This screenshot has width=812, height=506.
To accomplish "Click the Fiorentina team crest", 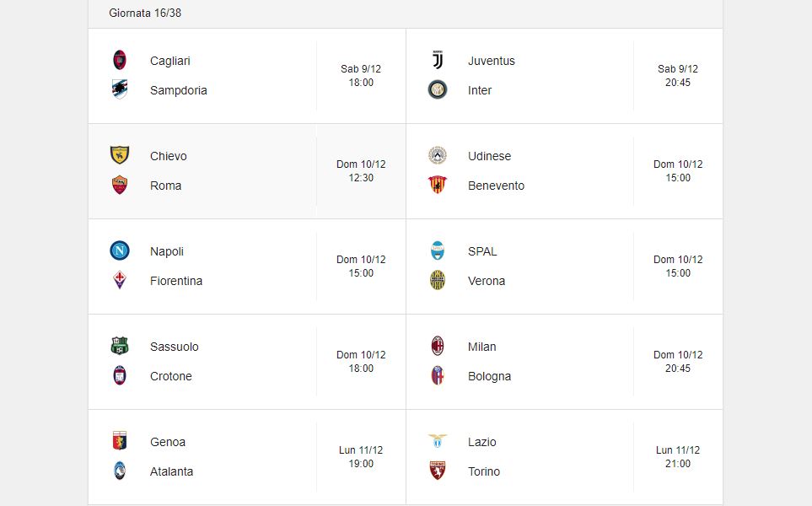I will point(120,280).
